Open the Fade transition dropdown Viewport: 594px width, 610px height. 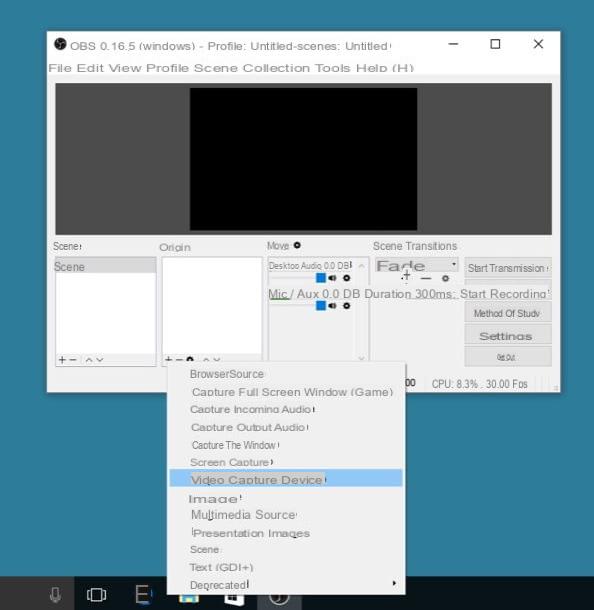[x=416, y=265]
